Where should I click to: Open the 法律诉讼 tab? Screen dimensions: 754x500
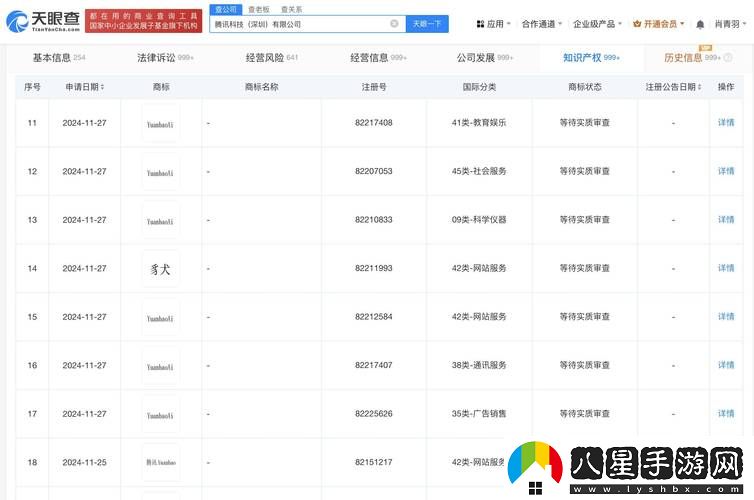click(165, 58)
